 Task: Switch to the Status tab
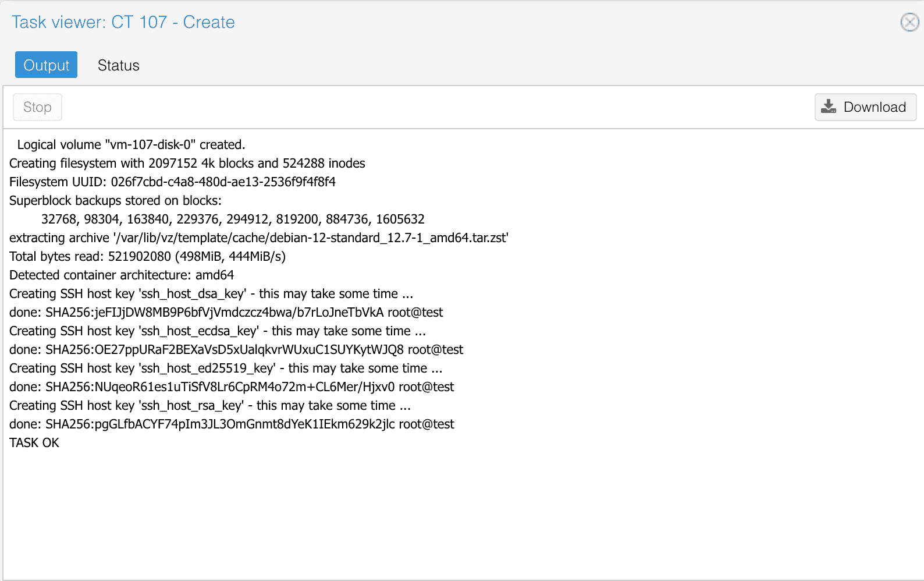point(118,65)
